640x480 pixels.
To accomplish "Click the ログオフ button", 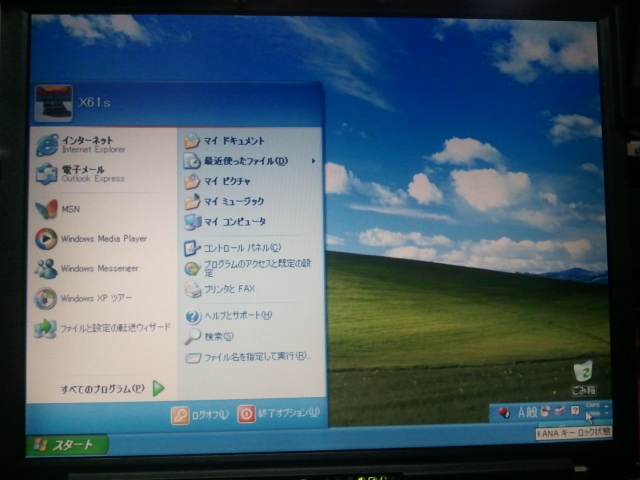I will pos(200,415).
